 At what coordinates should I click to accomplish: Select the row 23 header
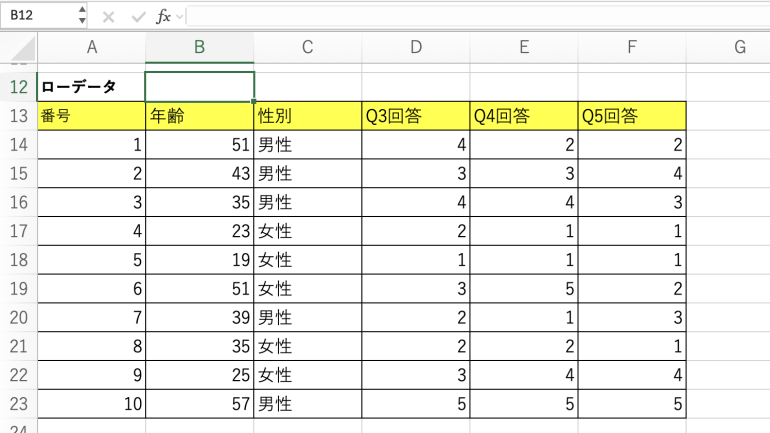[x=18, y=405]
